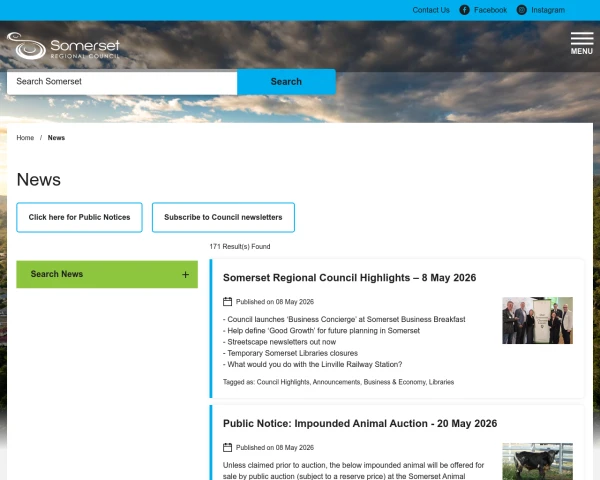The height and width of the screenshot is (480, 600).
Task: Click the blue Search button
Action: point(286,82)
